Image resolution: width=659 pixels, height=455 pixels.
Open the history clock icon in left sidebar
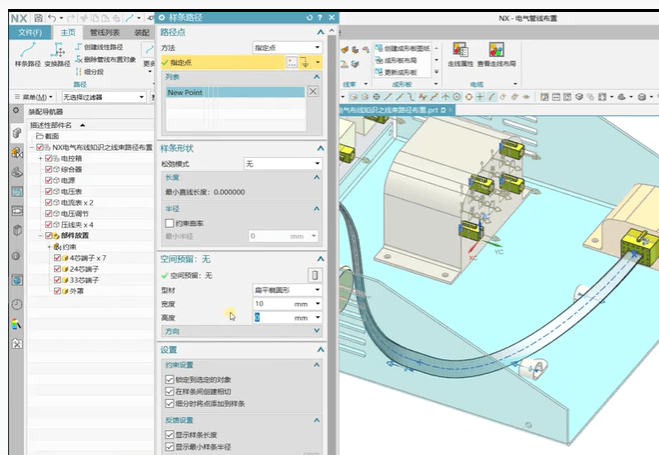[16, 303]
